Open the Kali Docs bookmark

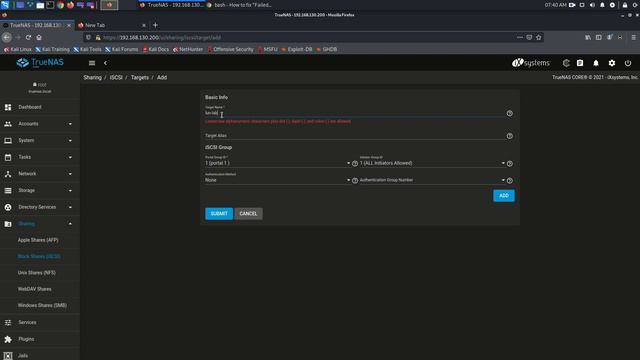tap(156, 49)
